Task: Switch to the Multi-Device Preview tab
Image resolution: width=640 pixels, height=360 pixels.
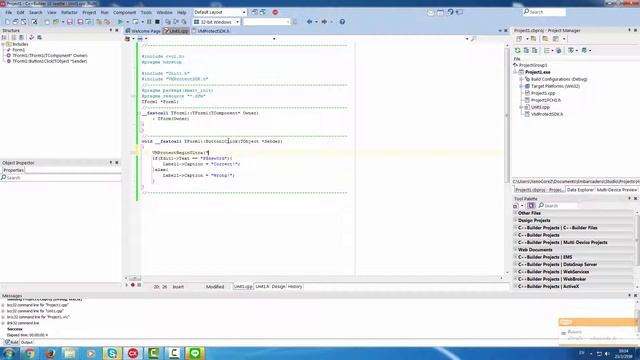Action: 616,190
